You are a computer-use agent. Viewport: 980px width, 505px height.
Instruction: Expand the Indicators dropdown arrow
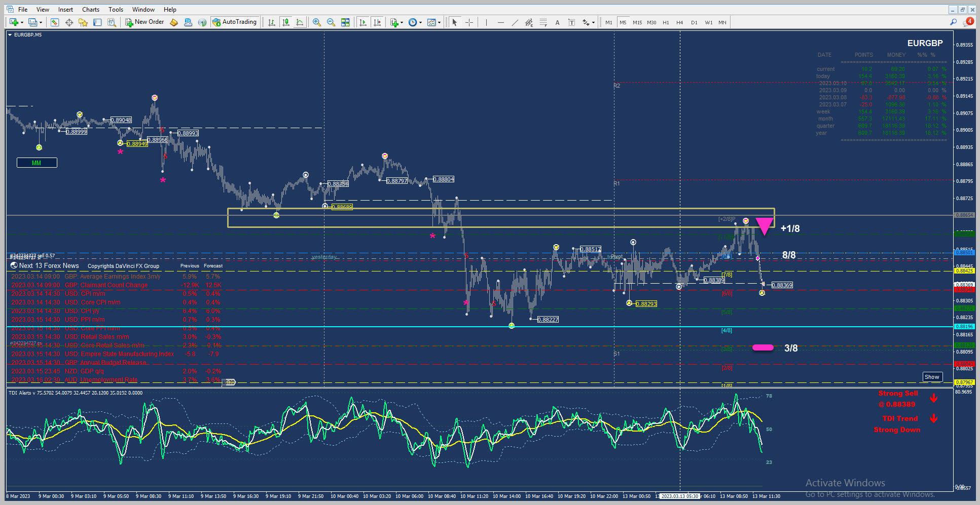click(x=402, y=22)
